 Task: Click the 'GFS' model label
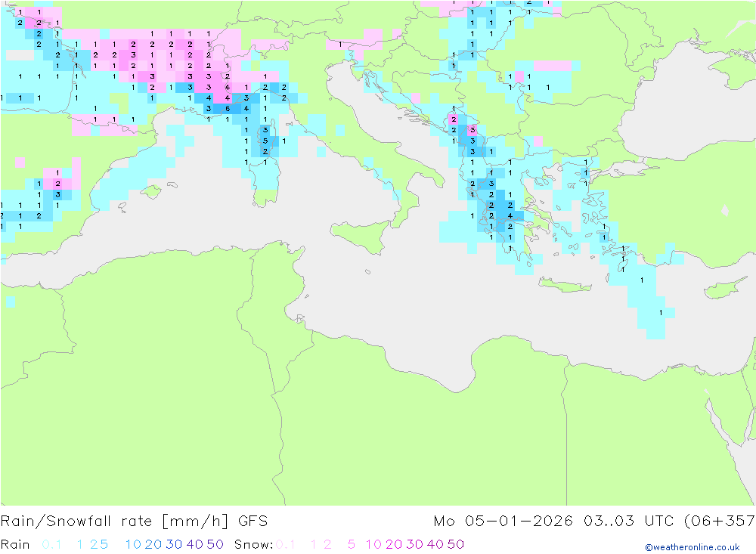tap(253, 522)
